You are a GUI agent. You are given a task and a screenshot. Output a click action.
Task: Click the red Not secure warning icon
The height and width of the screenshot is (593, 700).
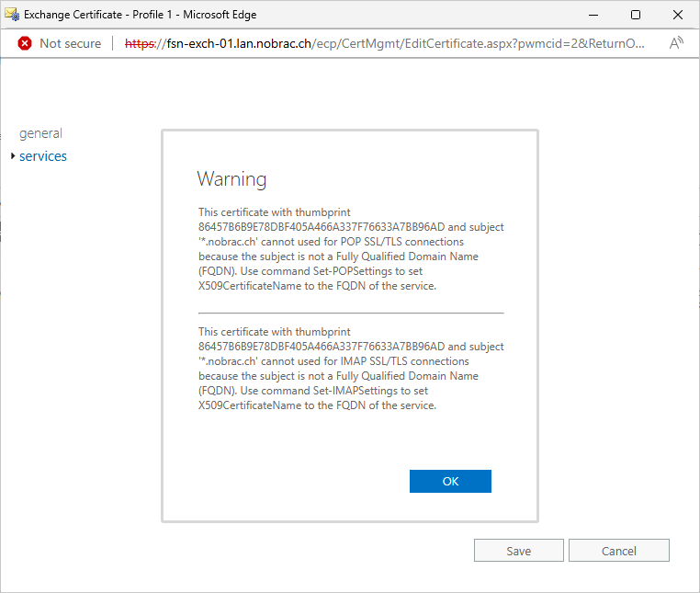pyautogui.click(x=25, y=43)
